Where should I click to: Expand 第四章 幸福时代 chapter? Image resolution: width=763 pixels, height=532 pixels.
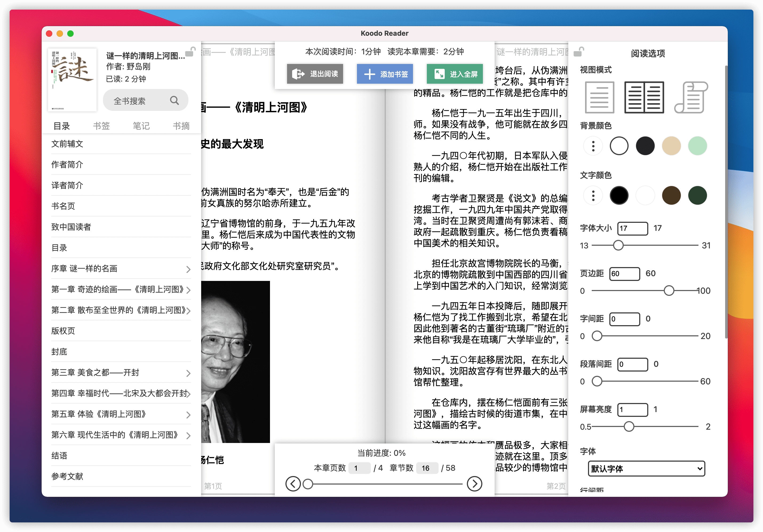point(188,394)
